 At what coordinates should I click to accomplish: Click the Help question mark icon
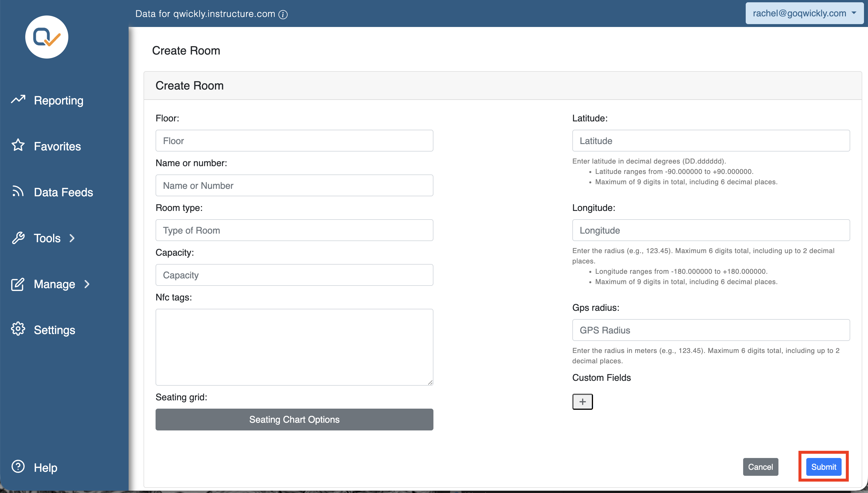coord(18,466)
